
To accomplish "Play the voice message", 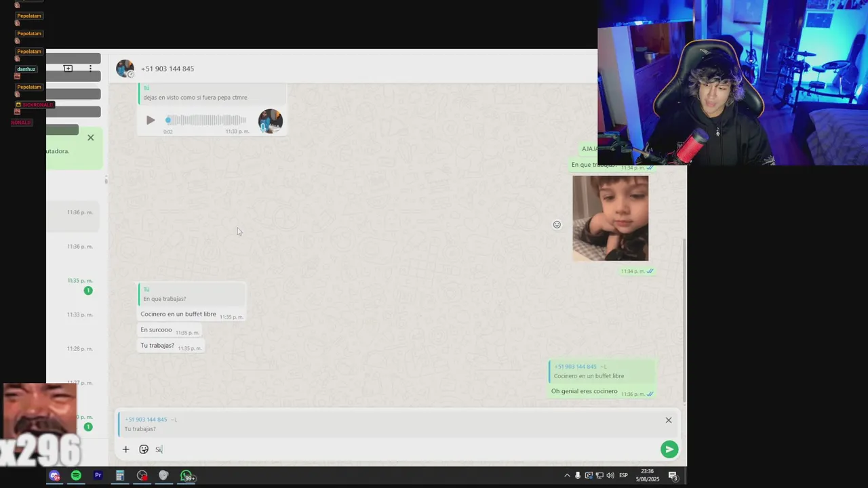I will (x=151, y=121).
